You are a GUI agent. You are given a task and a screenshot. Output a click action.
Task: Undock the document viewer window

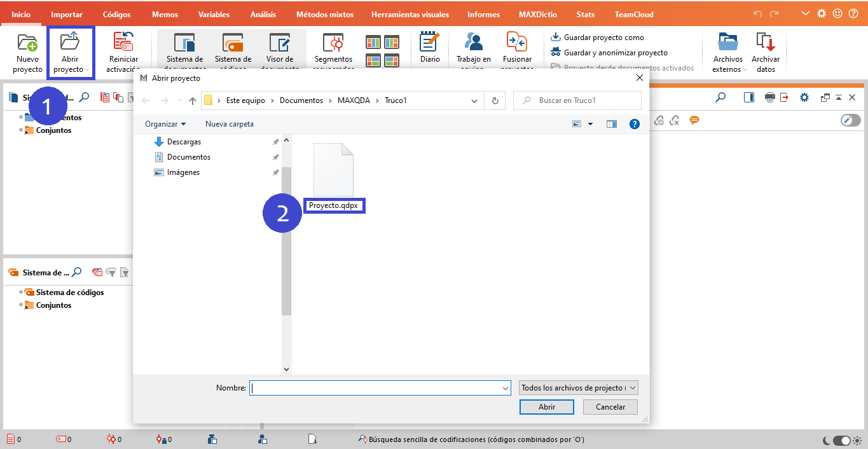[x=825, y=97]
